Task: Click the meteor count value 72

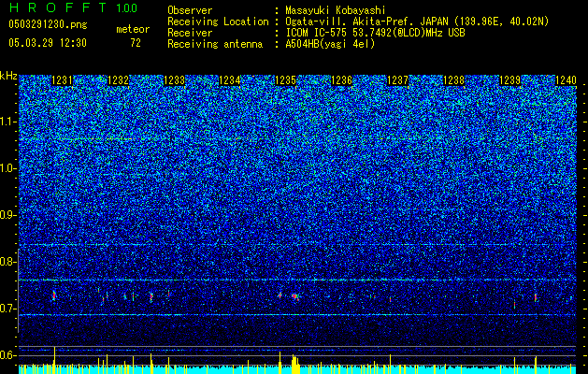Action: [136, 43]
